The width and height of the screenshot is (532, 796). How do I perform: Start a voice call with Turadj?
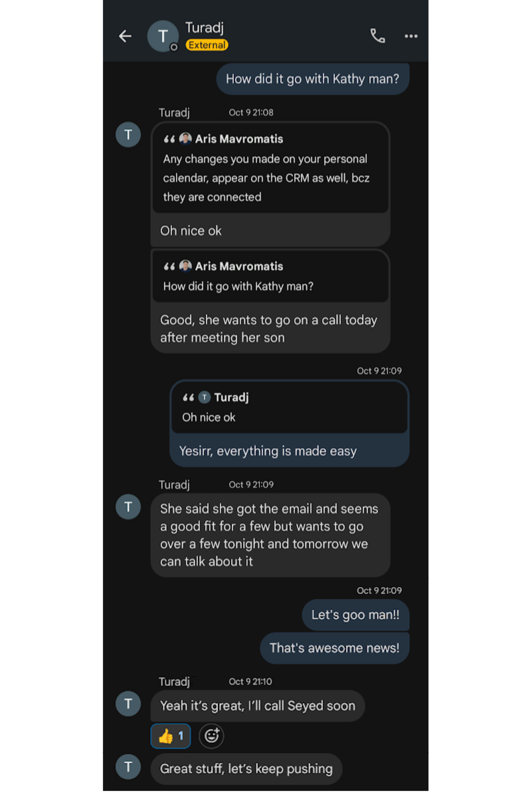(377, 36)
